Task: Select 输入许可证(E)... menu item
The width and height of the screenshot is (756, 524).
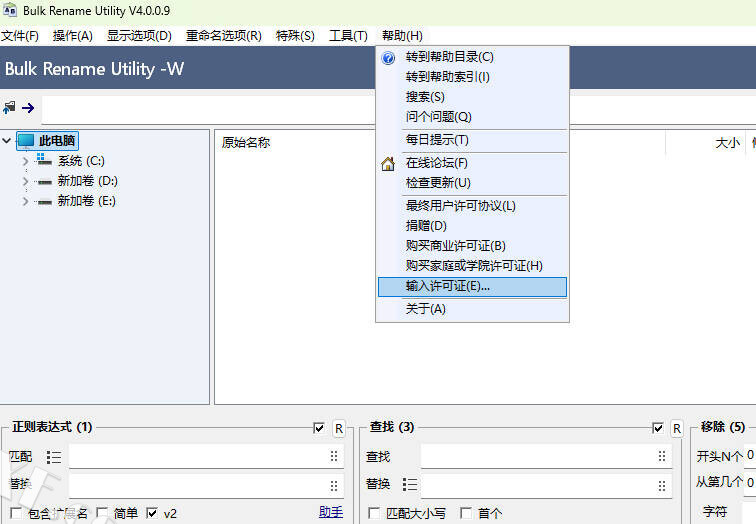Action: [x=472, y=286]
